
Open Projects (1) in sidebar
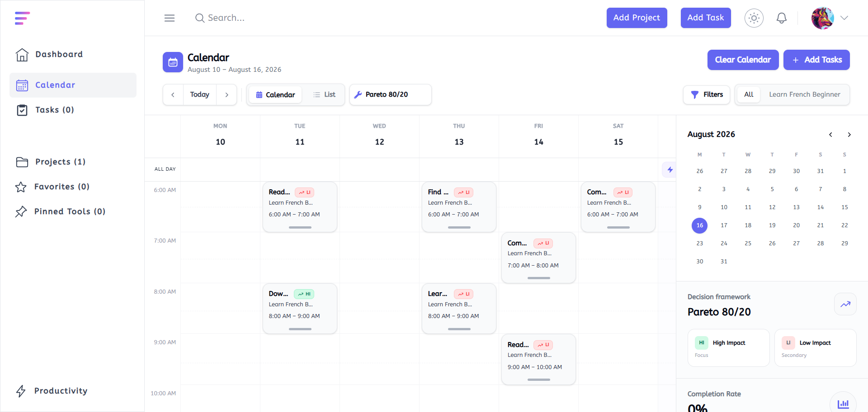[x=73, y=162]
